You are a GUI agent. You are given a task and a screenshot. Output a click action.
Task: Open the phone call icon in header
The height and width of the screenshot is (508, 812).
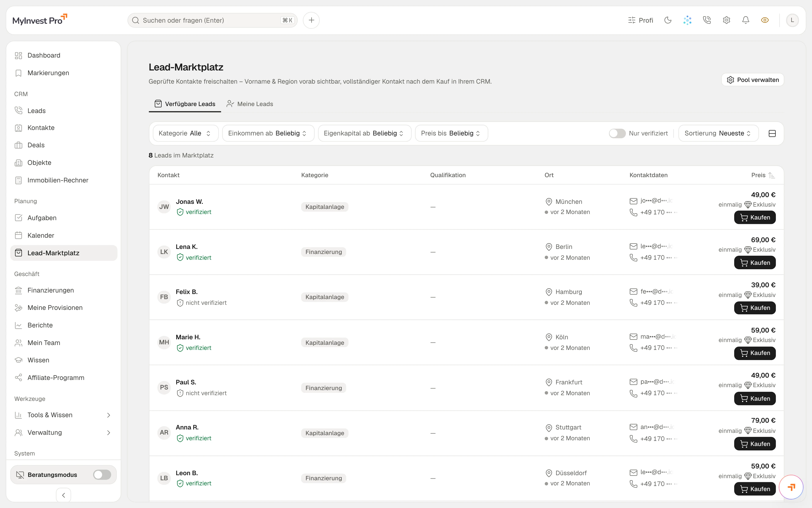click(x=707, y=20)
